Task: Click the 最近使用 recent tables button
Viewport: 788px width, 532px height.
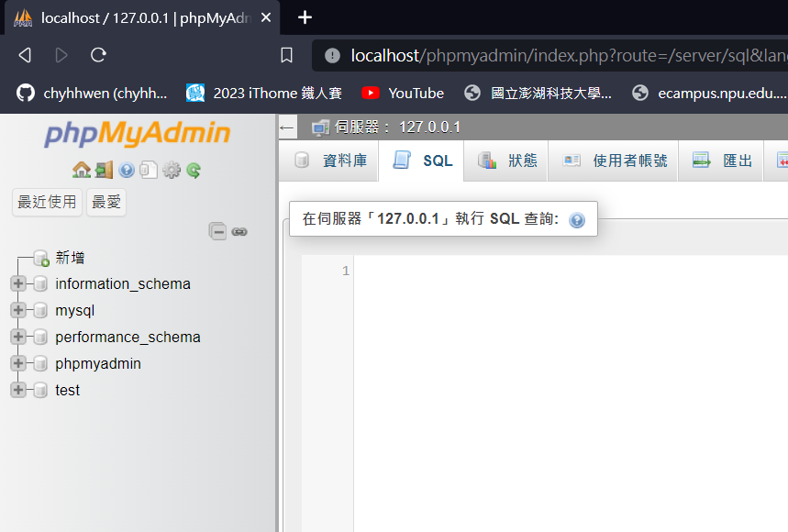Action: pos(47,202)
